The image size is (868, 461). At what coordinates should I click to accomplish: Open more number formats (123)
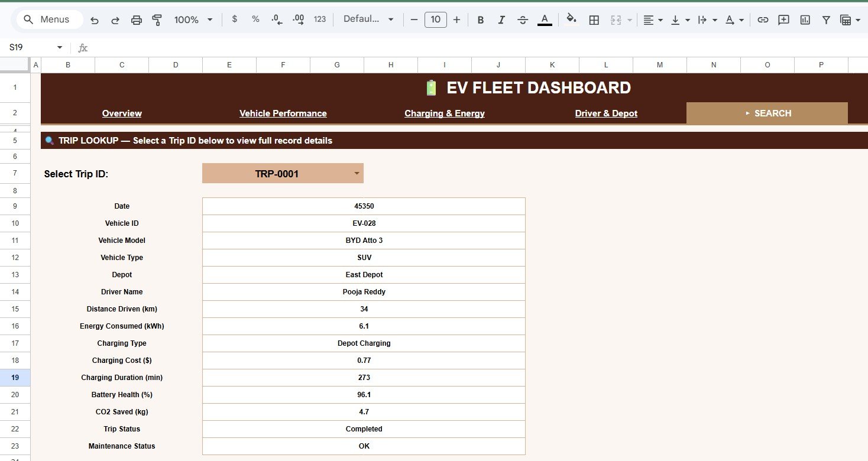click(320, 20)
